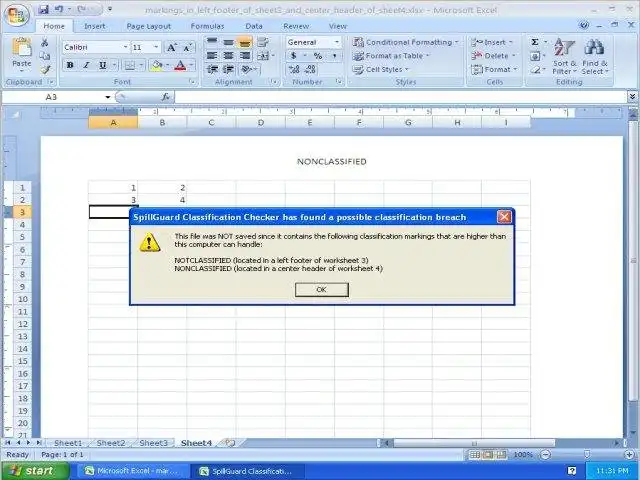Open the Insert cells dropdown
This screenshot has height=480, width=640.
[491, 42]
